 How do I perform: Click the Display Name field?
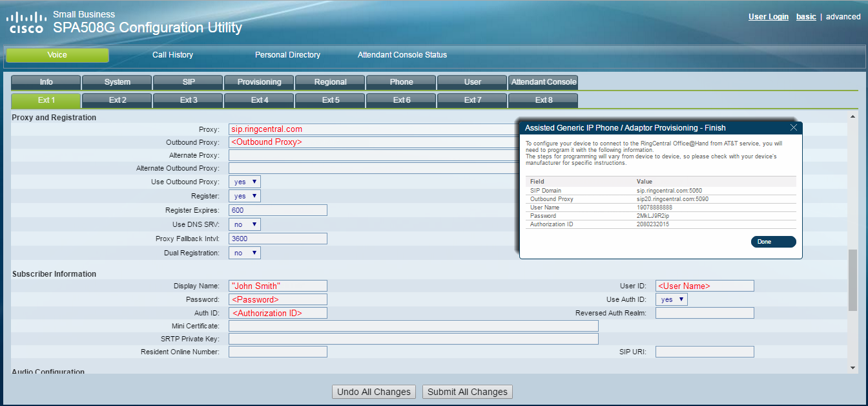coord(278,286)
